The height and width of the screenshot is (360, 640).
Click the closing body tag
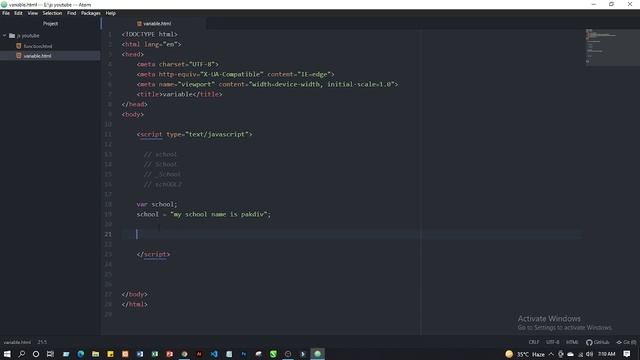click(x=134, y=294)
